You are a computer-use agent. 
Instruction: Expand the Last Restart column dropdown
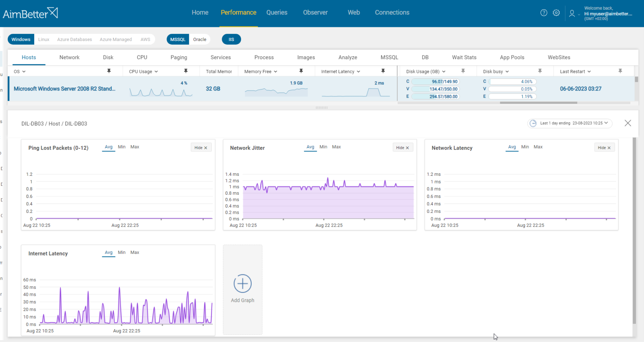(x=589, y=72)
